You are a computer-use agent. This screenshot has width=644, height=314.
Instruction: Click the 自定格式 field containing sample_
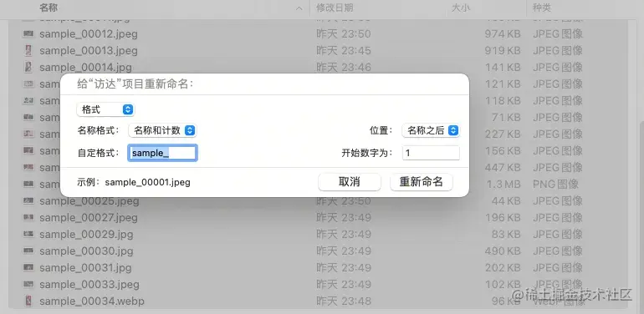tap(162, 153)
